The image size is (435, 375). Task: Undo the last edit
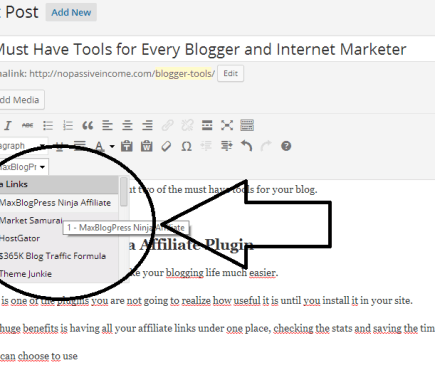click(246, 146)
